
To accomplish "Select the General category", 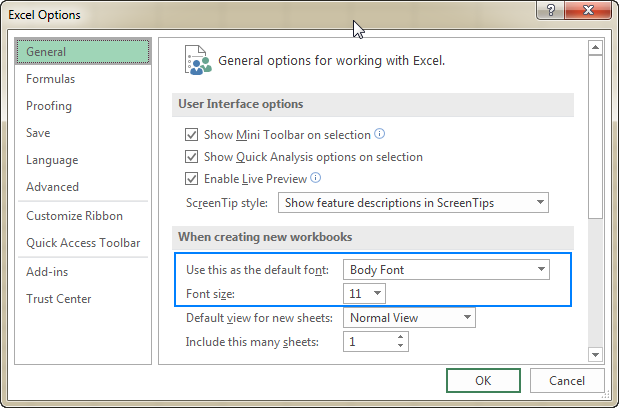I will (x=83, y=52).
